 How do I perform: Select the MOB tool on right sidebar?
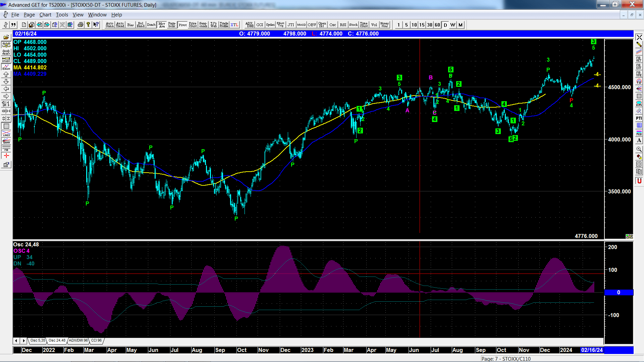[639, 133]
